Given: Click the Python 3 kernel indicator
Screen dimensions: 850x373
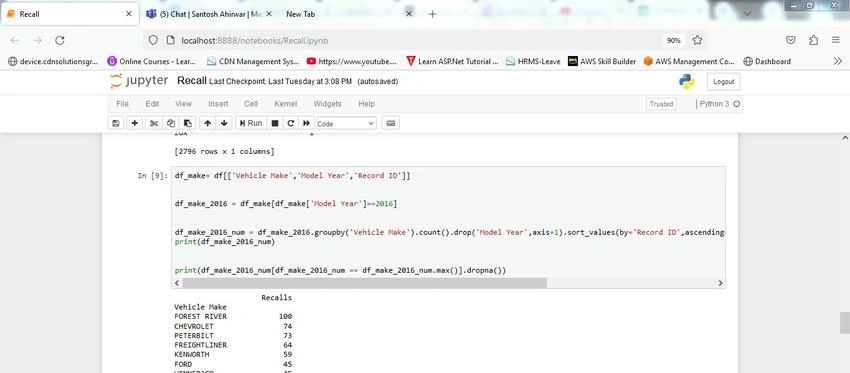Looking at the screenshot, I should [719, 104].
